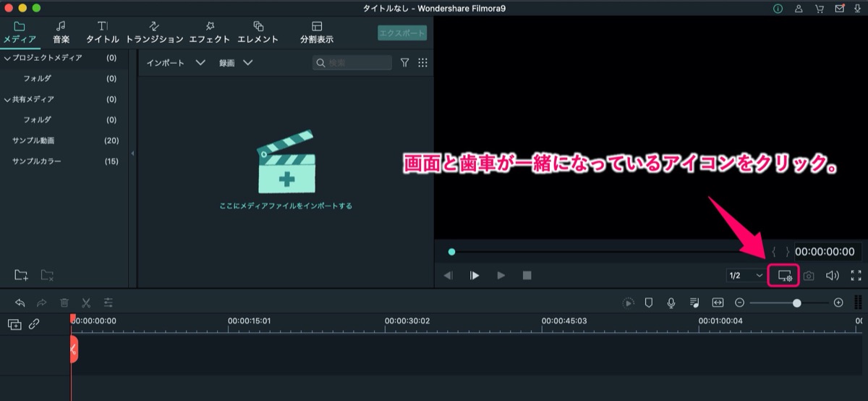Click the preview volume speaker icon

point(833,276)
